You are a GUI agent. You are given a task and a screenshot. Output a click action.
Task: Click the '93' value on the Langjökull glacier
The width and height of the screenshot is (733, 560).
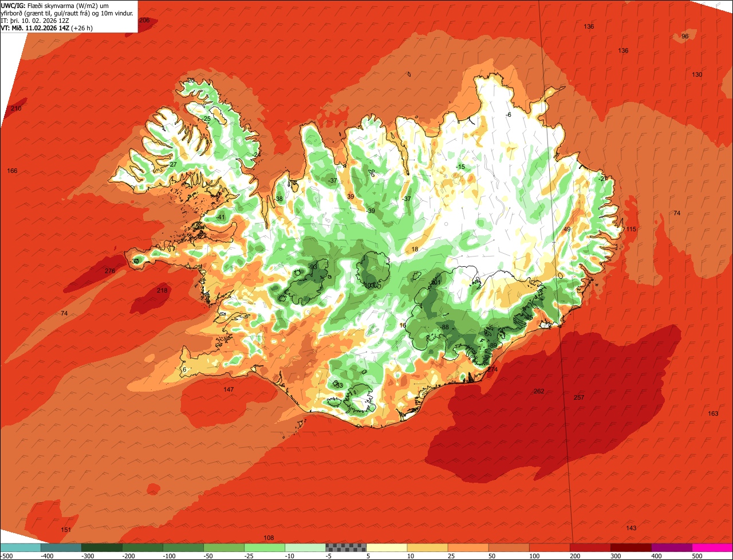[313, 267]
